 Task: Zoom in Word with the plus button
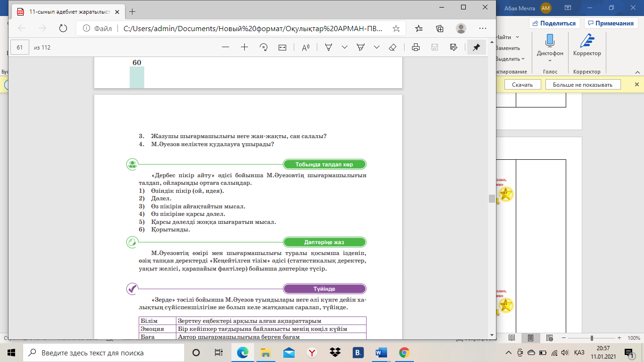(x=619, y=338)
